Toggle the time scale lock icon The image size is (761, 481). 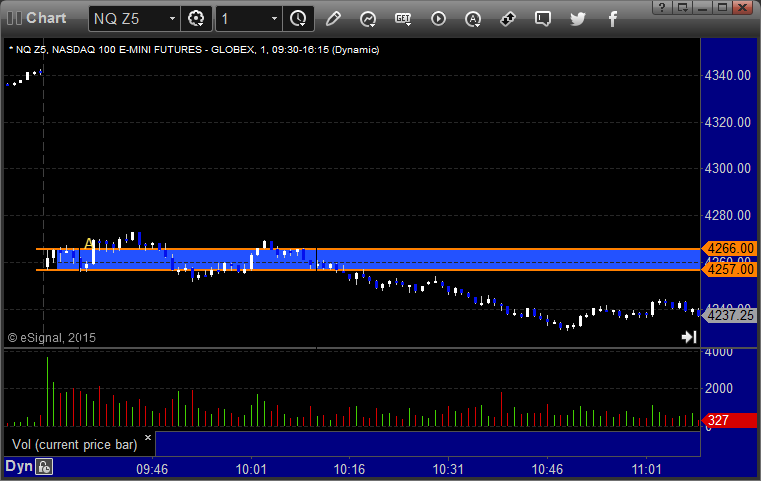coord(45,467)
